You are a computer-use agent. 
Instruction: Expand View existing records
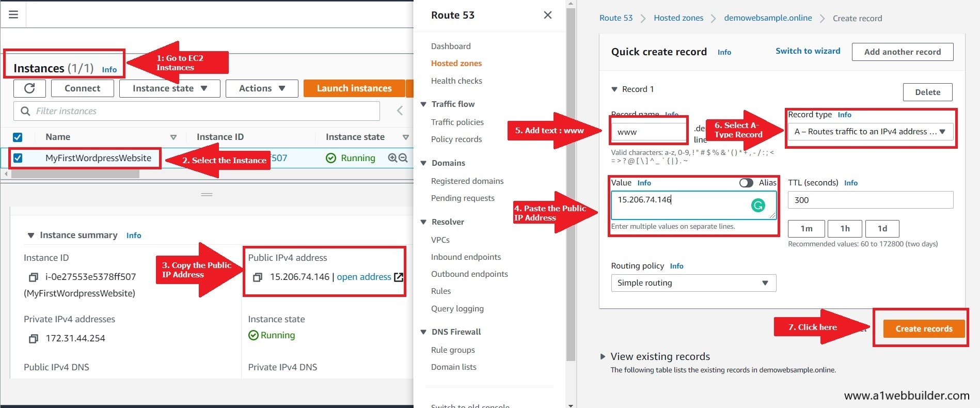pos(602,356)
